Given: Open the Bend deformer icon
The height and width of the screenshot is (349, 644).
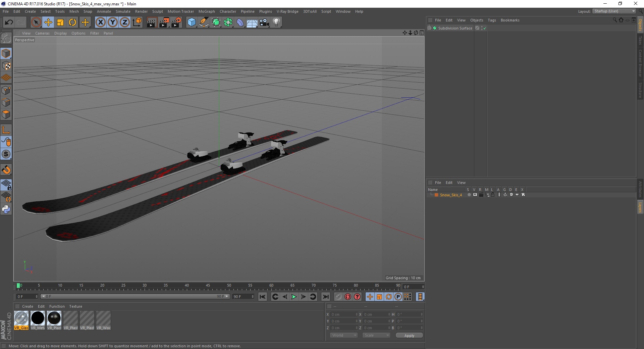Looking at the screenshot, I should coord(240,22).
